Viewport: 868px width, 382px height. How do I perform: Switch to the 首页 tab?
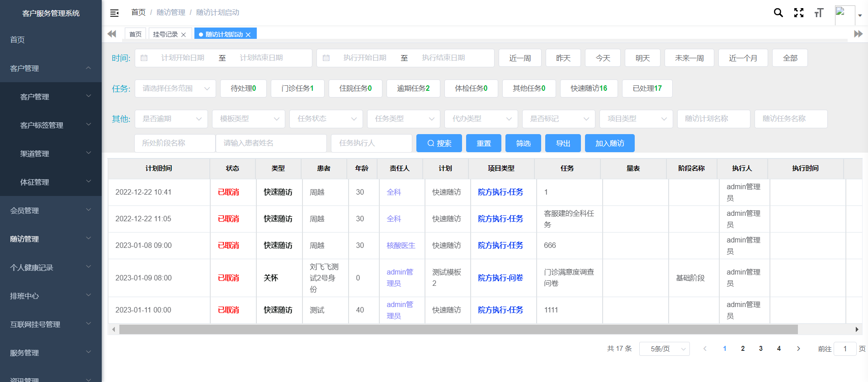click(x=135, y=34)
